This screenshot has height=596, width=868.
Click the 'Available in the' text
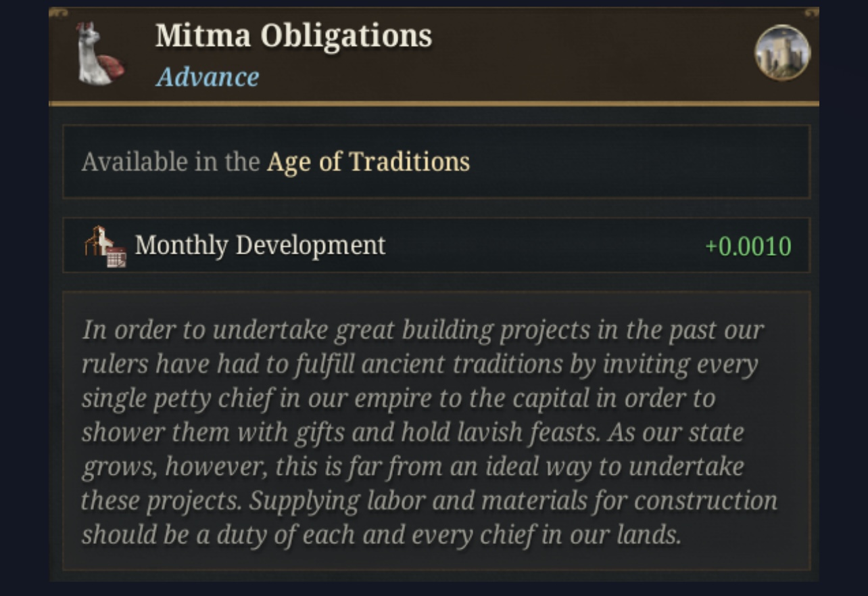coord(171,162)
